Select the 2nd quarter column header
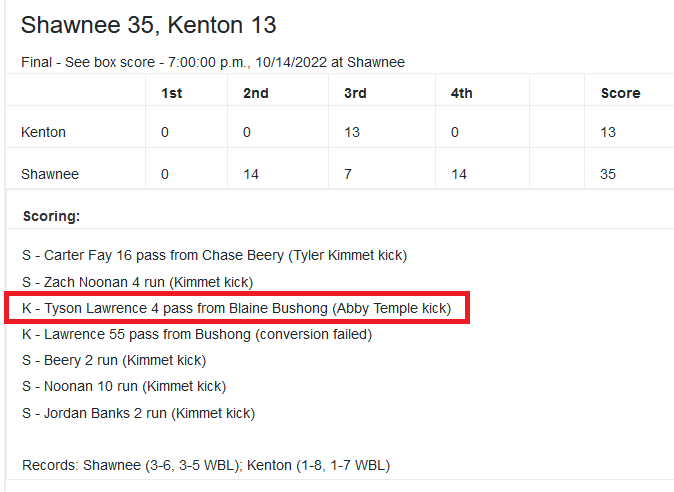The image size is (674, 492). pos(256,93)
